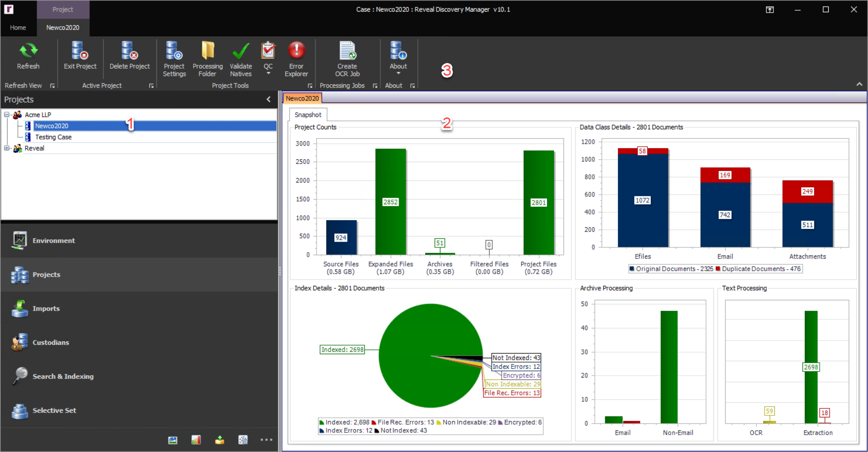
Task: Run Validate Natives
Action: pyautogui.click(x=241, y=59)
